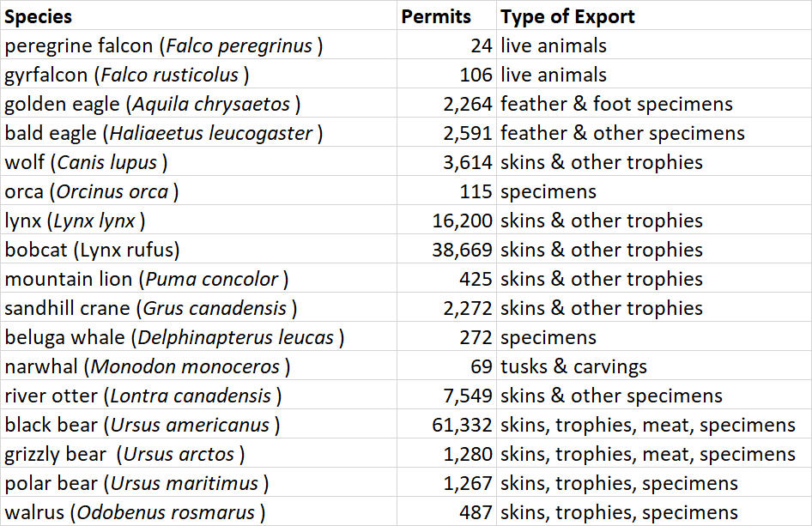Image resolution: width=812 pixels, height=526 pixels.
Task: Click the black bear permits value 61,332
Action: 463,425
